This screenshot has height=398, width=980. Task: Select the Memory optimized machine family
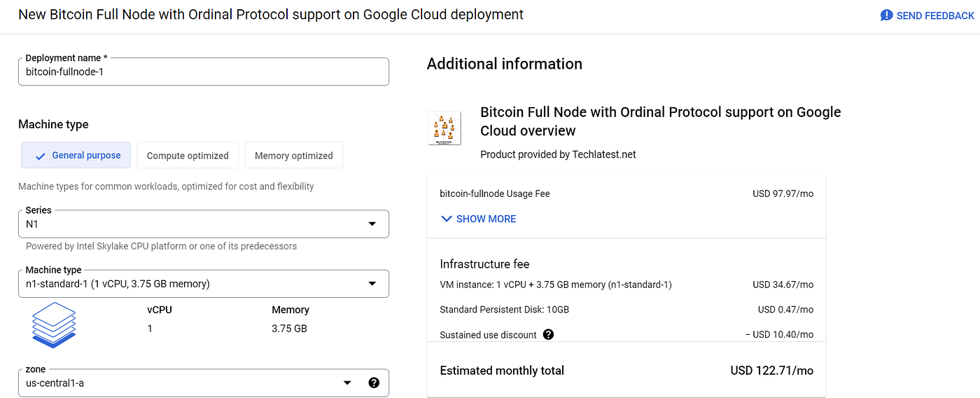click(x=294, y=156)
